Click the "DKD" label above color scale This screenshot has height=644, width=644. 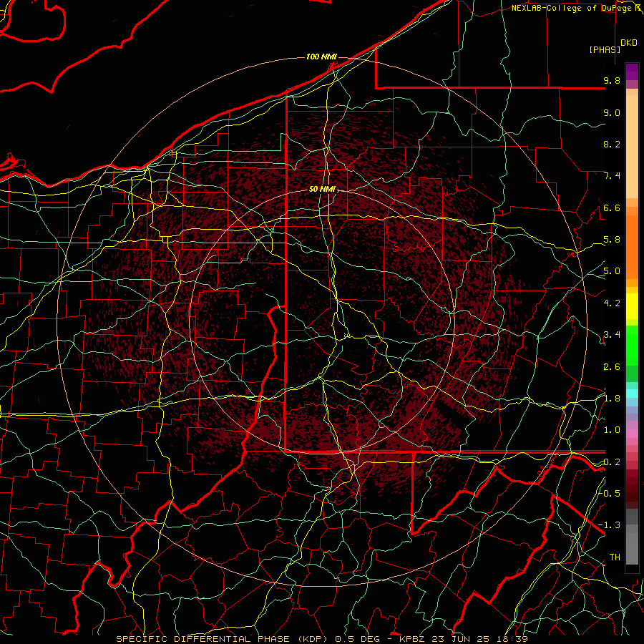point(628,43)
